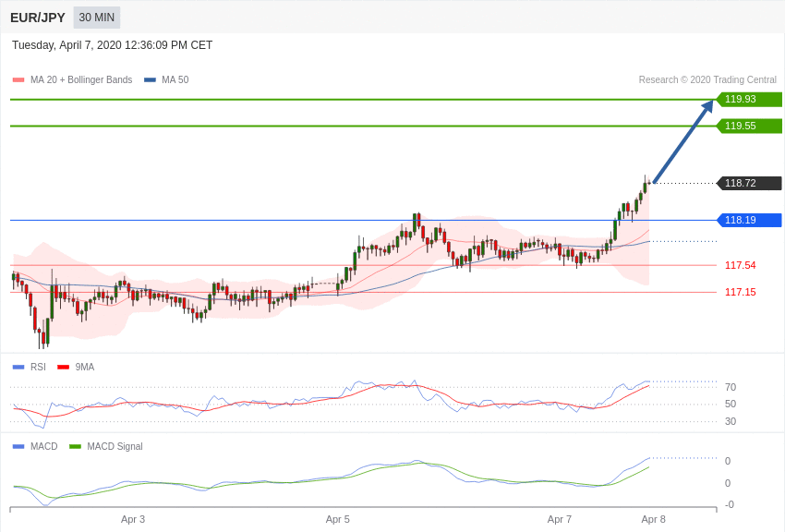Click the MA 50 legend color swatch
The image size is (785, 532).
click(x=150, y=79)
